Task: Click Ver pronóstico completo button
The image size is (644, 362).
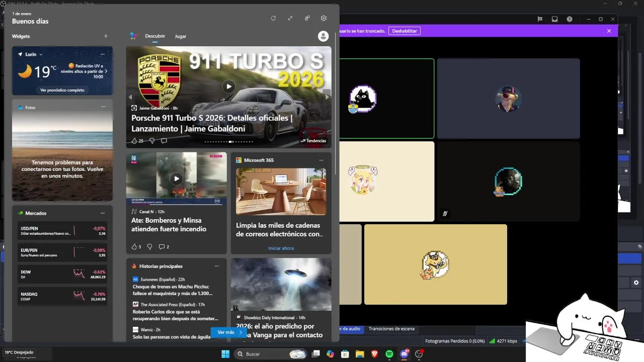Action: tap(62, 90)
